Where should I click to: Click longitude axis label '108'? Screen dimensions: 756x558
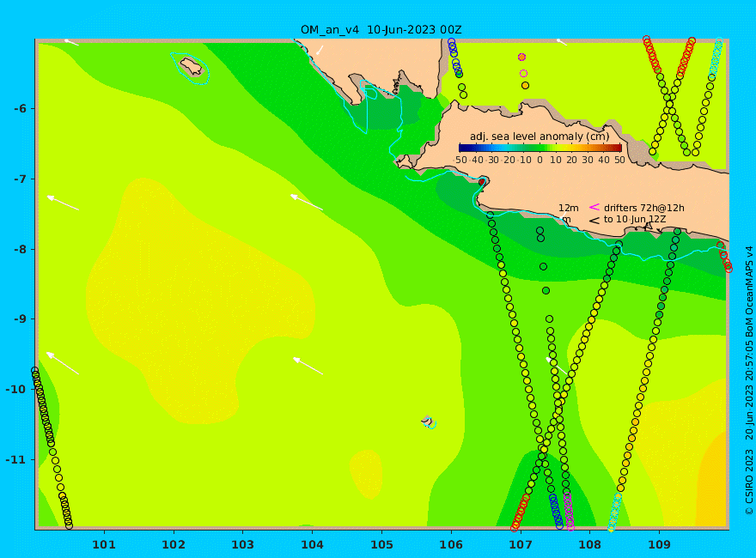[590, 545]
